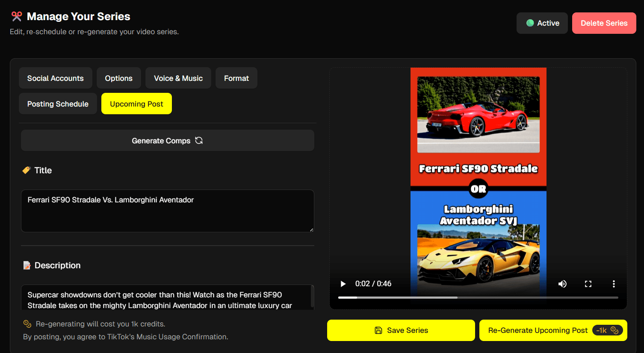Click 'Re-generating will cost you 1k credits' text
644x353 pixels.
tap(100, 324)
